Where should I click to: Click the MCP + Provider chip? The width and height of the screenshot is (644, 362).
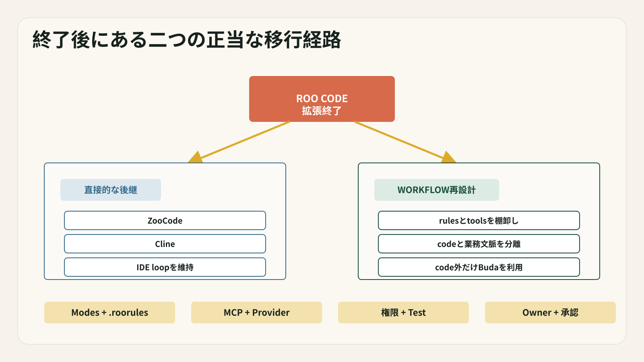pyautogui.click(x=256, y=313)
